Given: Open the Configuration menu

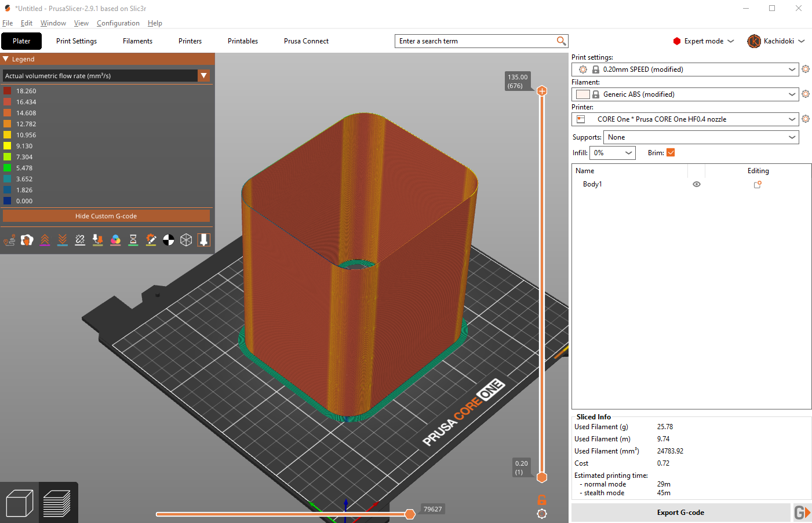Looking at the screenshot, I should pyautogui.click(x=118, y=23).
